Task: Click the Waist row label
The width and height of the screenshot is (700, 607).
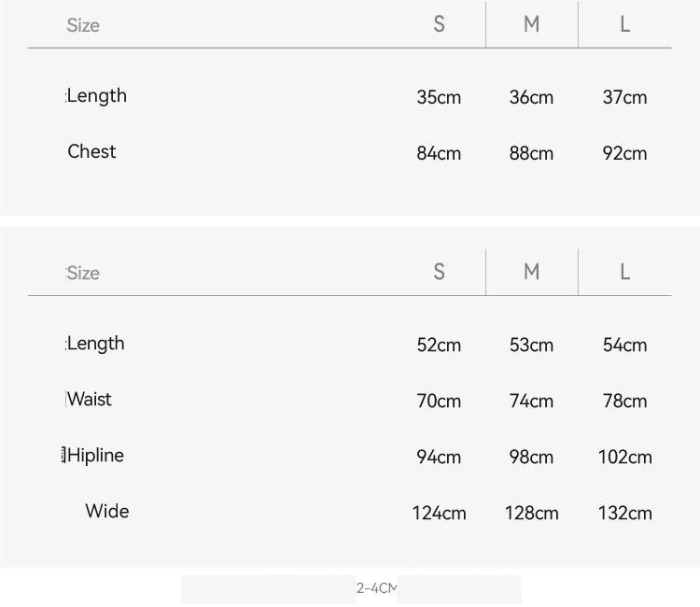Action: [90, 399]
